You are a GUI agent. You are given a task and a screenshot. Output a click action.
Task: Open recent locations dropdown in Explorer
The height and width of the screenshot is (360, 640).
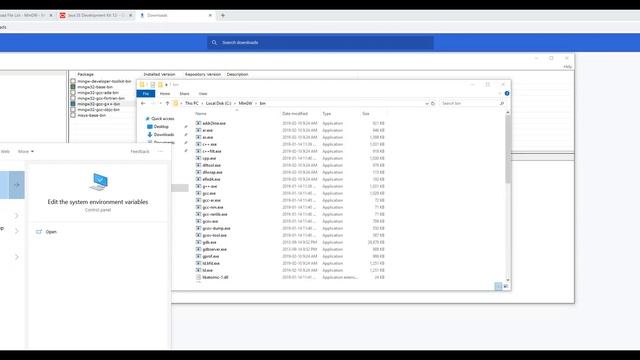coord(160,104)
